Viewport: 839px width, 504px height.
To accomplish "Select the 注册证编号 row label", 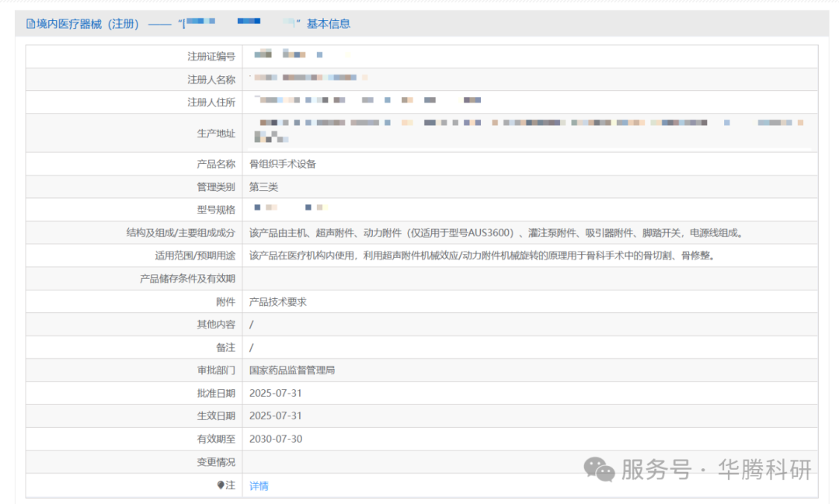I will [x=211, y=57].
